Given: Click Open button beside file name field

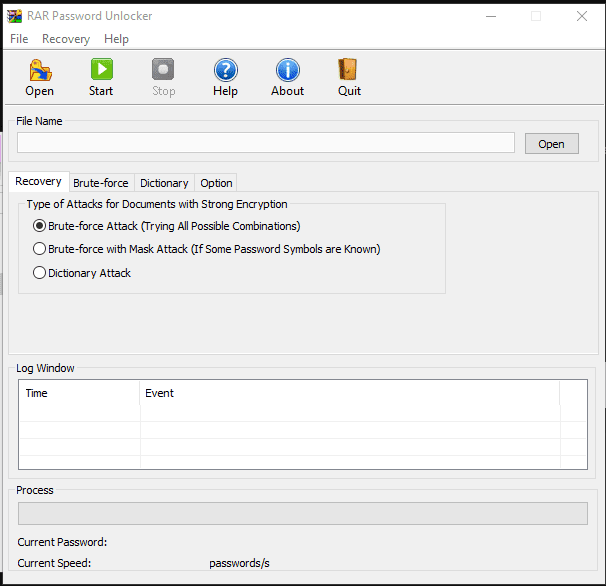Looking at the screenshot, I should (551, 144).
